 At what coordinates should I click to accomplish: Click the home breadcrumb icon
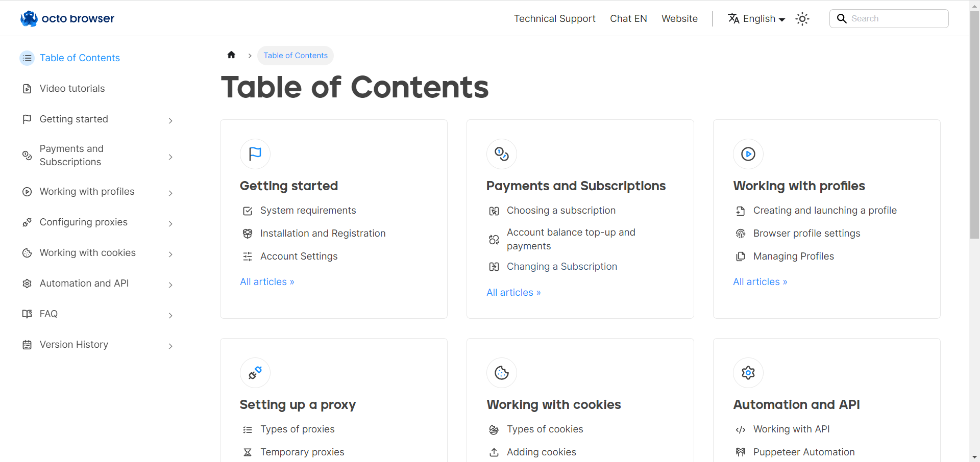[x=231, y=55]
